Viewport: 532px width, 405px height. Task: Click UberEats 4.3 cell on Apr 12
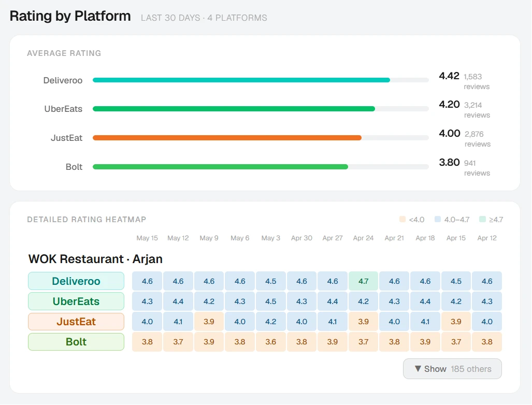(486, 301)
